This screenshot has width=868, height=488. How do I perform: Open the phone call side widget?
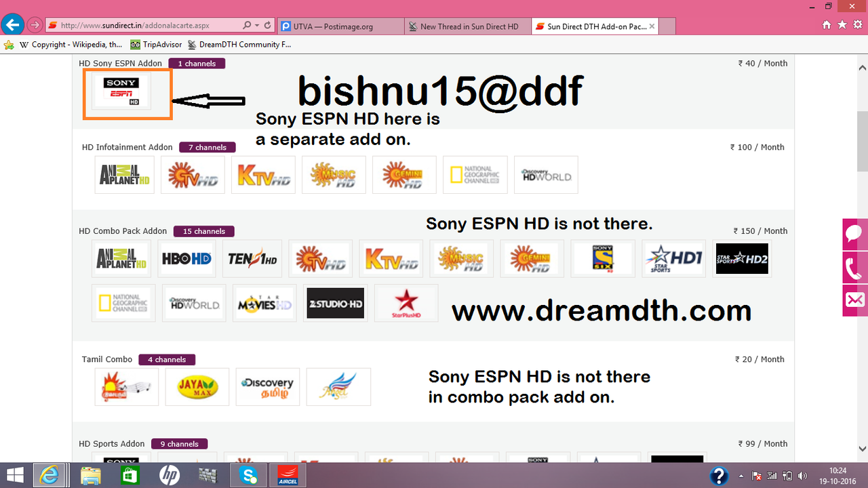[854, 267]
